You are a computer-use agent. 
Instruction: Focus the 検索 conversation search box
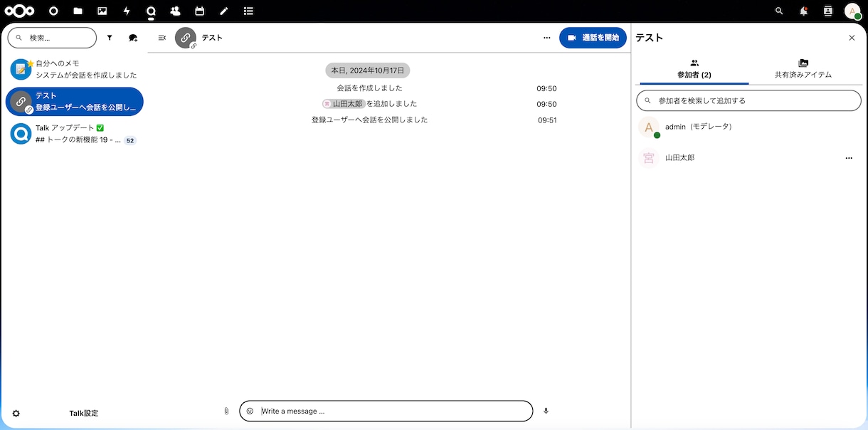(x=52, y=38)
